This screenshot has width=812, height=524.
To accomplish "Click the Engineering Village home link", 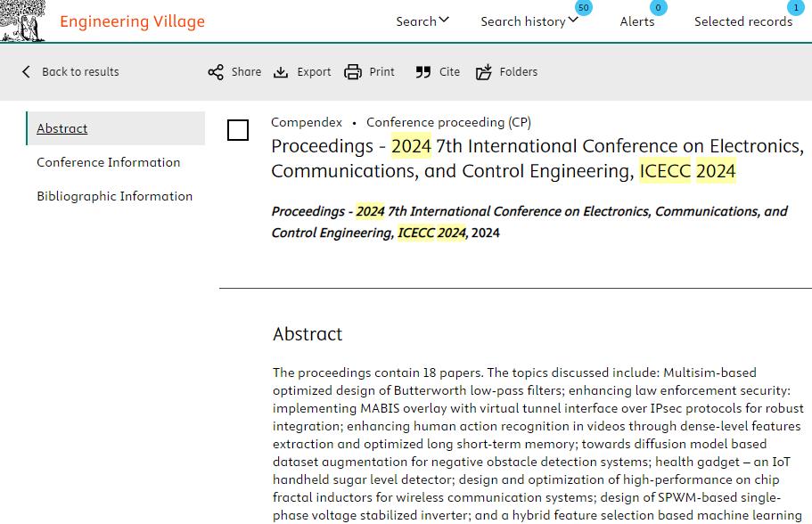I will 132,21.
